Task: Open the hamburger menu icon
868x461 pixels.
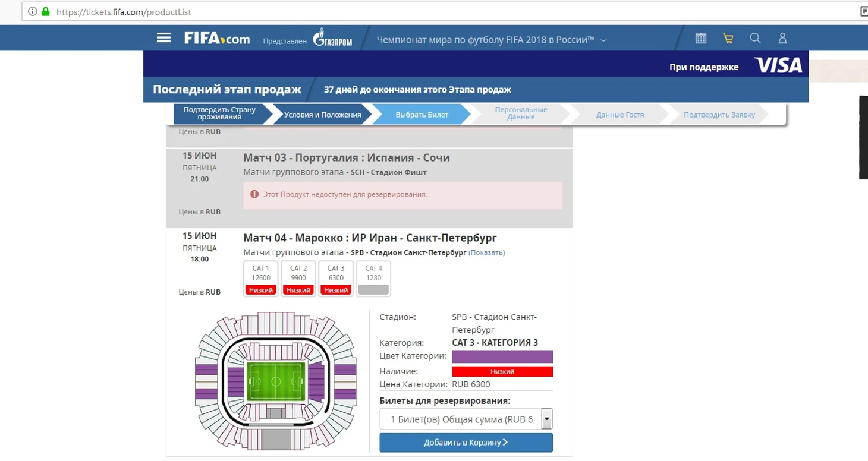Action: [x=163, y=38]
